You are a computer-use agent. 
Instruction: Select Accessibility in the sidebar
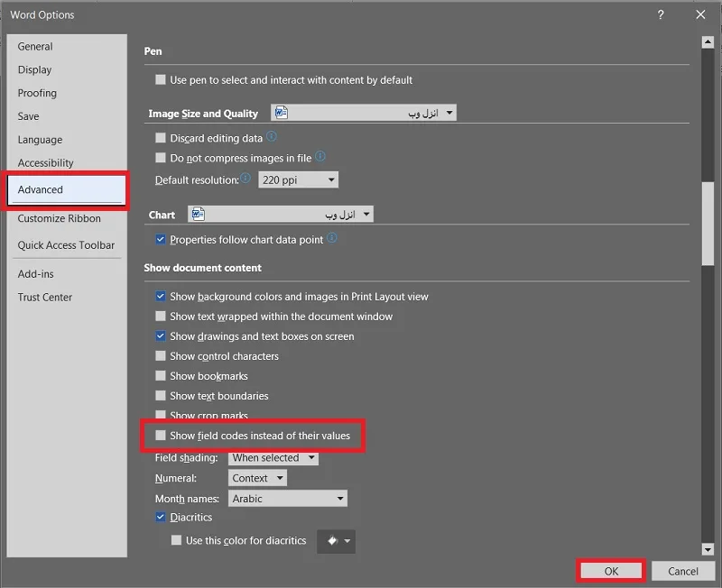click(45, 163)
